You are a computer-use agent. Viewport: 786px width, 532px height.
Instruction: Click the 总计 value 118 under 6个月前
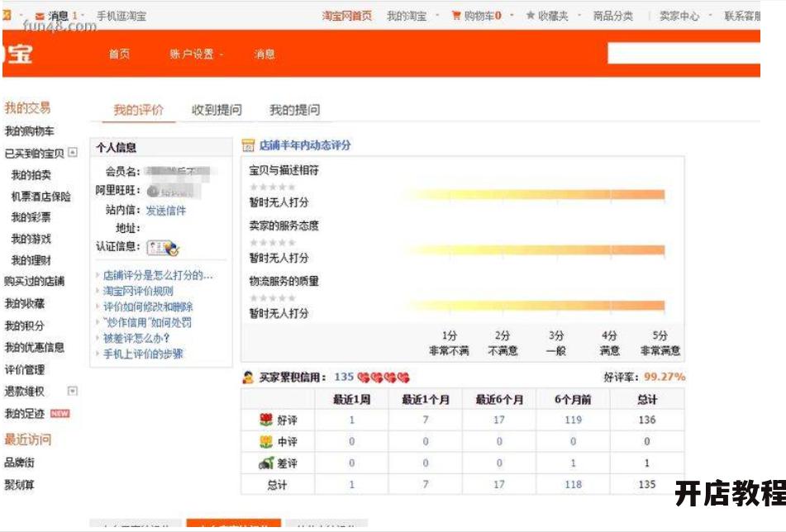[573, 484]
